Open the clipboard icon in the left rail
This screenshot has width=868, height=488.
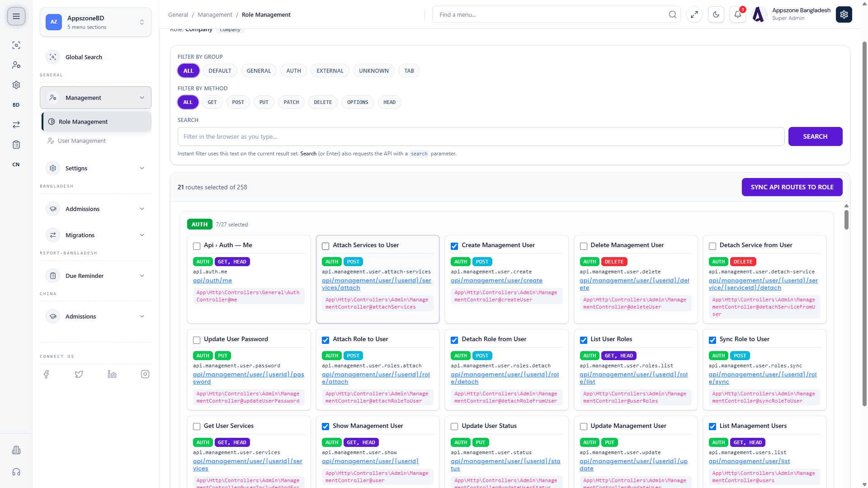16,145
